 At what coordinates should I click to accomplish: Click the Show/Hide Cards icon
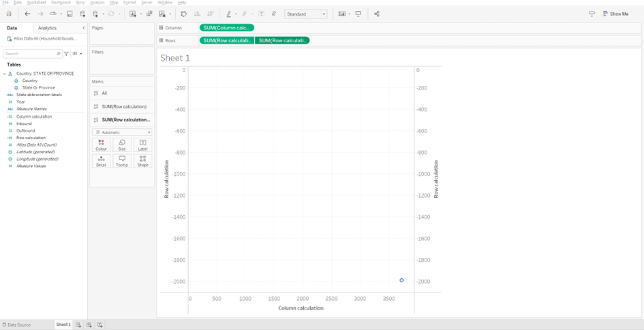[341, 14]
